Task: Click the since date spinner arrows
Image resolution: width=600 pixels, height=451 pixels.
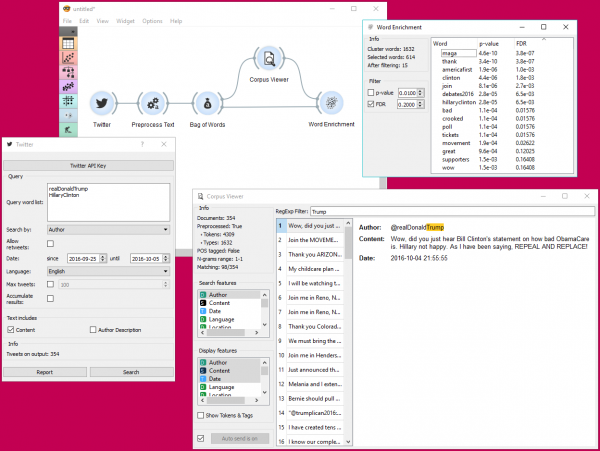Action: pyautogui.click(x=102, y=257)
